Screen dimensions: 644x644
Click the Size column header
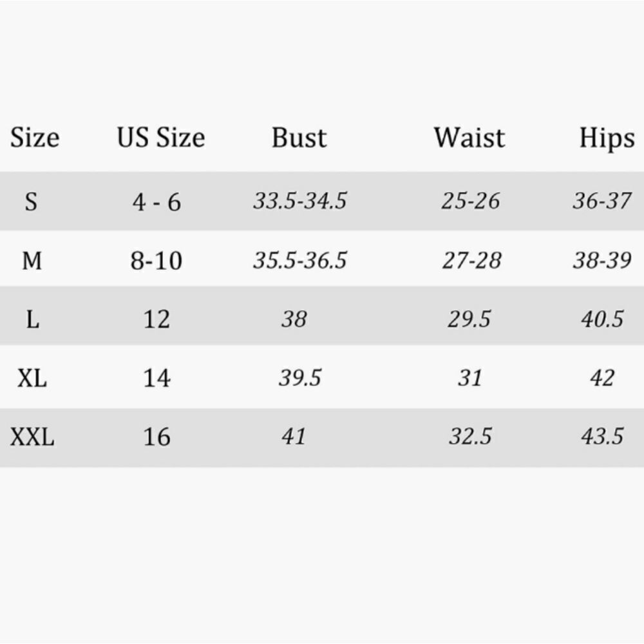(x=35, y=138)
